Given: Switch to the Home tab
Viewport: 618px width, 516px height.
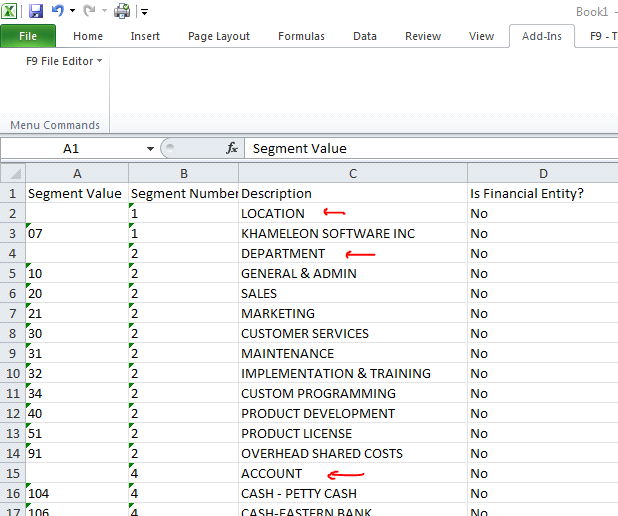Looking at the screenshot, I should (x=88, y=36).
